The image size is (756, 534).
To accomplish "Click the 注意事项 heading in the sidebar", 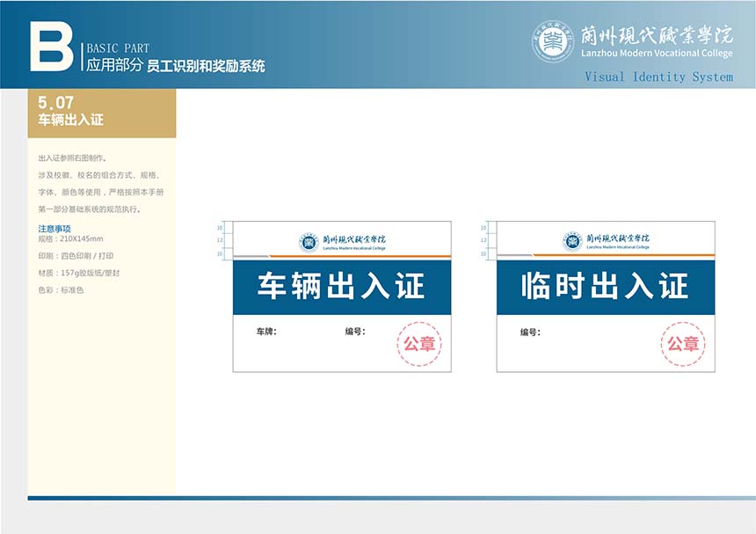I will click(54, 229).
